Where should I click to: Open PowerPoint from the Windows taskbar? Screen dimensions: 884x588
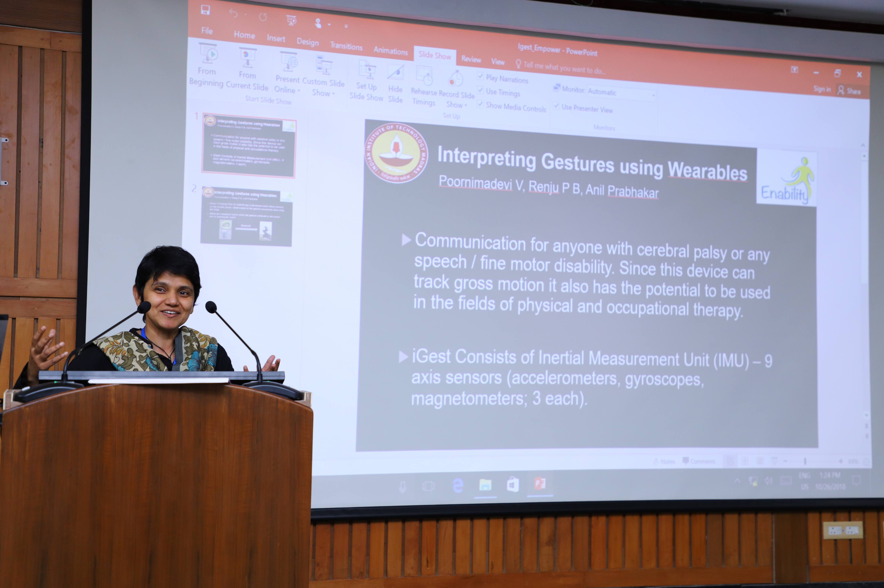[x=540, y=484]
